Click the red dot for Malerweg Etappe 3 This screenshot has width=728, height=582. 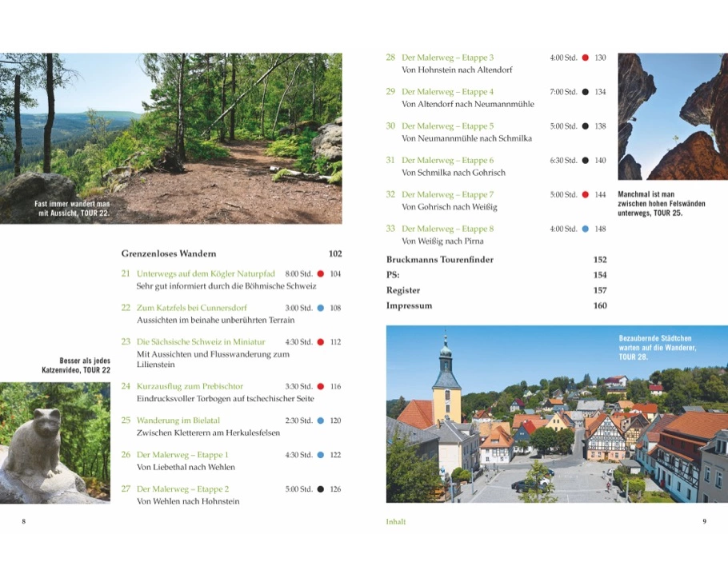(586, 58)
